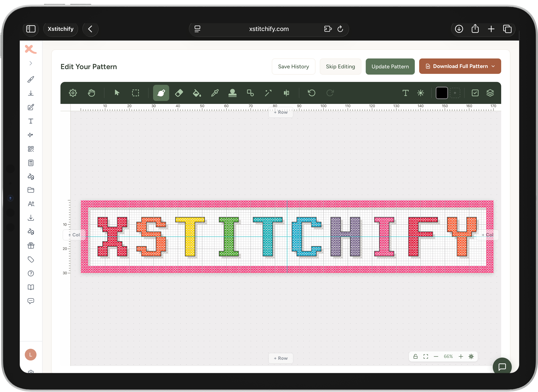Zoom in with the plus button

[x=461, y=356]
